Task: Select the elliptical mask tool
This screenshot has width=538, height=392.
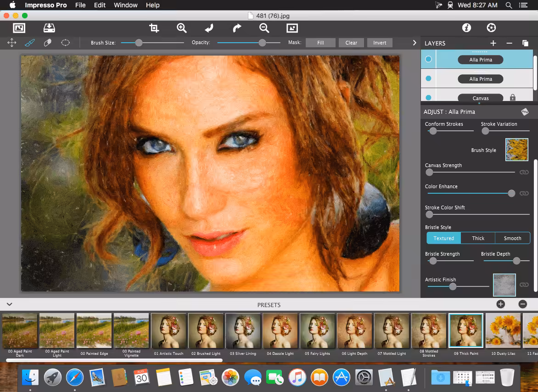Action: (65, 43)
